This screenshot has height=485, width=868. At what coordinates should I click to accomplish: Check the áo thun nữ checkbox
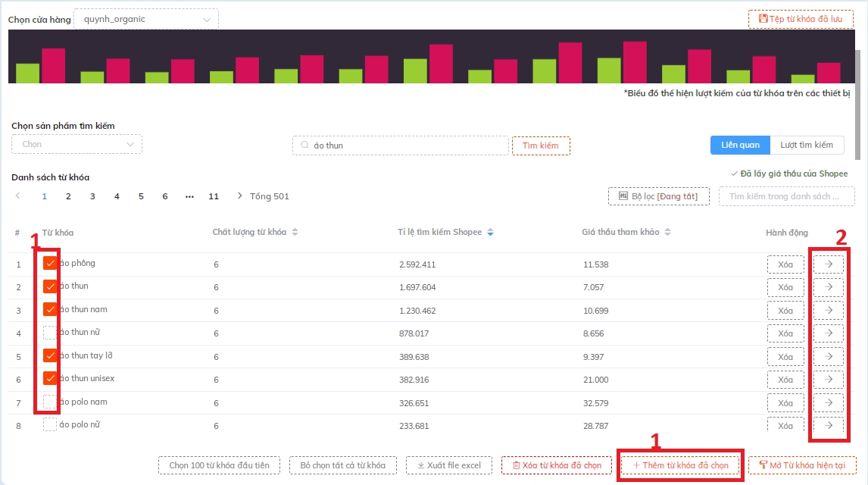point(50,333)
